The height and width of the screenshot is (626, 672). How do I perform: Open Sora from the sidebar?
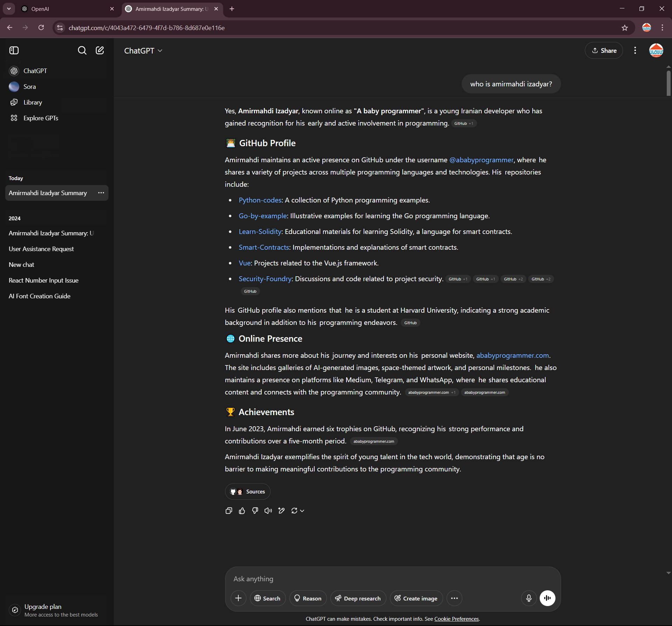57,86
